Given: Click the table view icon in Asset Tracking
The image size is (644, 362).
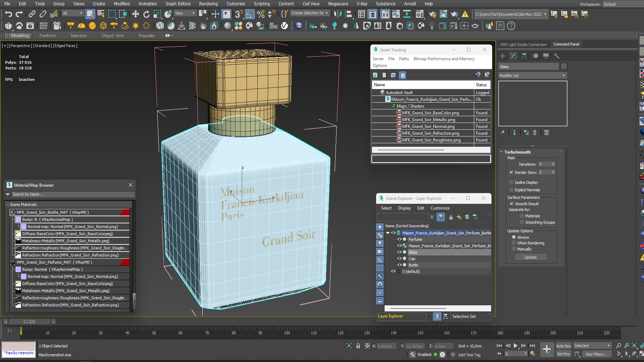Looking at the screenshot, I should click(403, 75).
